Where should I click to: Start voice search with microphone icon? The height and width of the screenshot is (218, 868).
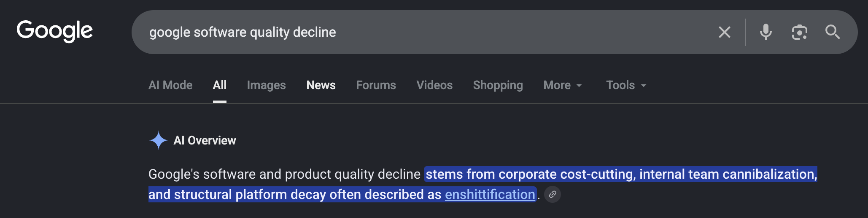766,32
